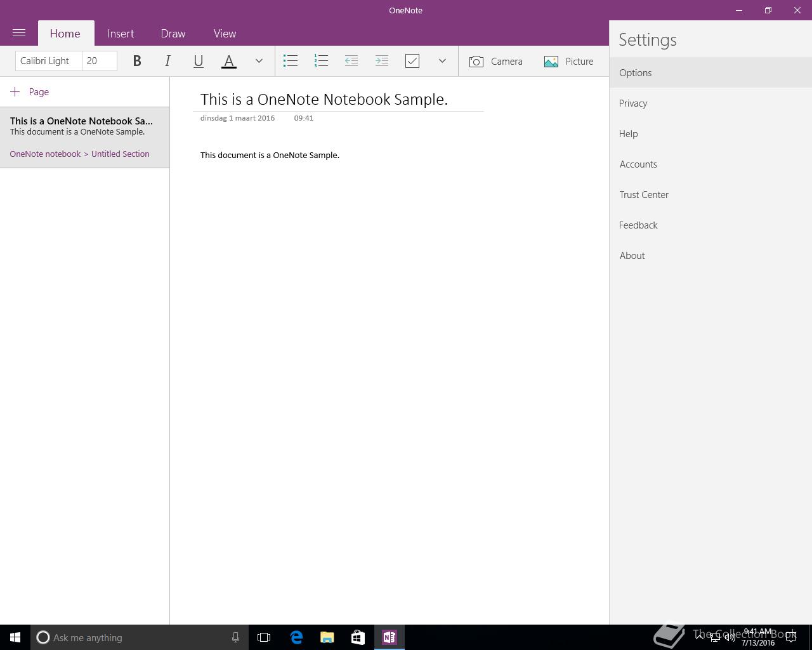Insert a photo with the Camera button
Screen dimensions: 812x650
pyautogui.click(x=496, y=62)
